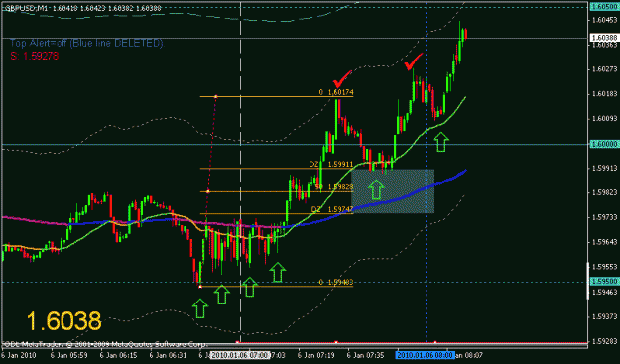Click the highlighted 1.59500 price axis tag

604,282
